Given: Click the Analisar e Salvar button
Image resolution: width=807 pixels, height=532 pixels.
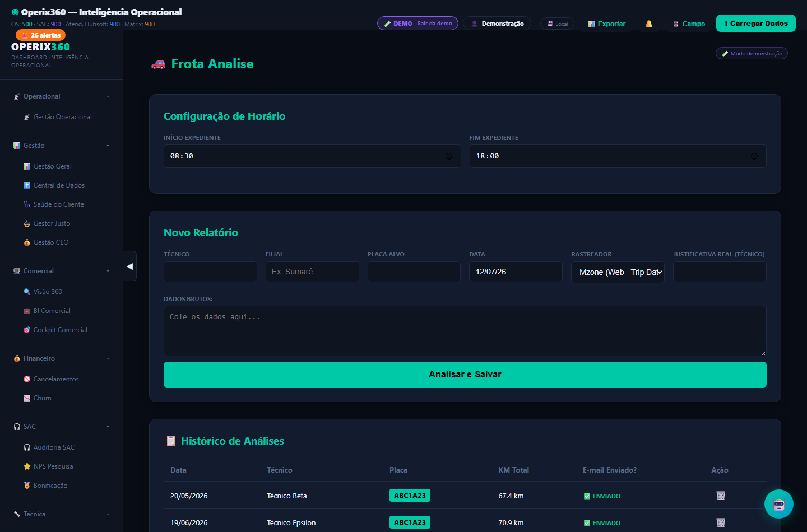Looking at the screenshot, I should pos(465,375).
